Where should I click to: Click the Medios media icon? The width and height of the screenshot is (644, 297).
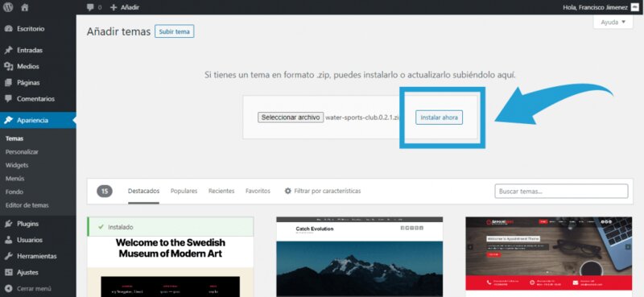tap(8, 66)
